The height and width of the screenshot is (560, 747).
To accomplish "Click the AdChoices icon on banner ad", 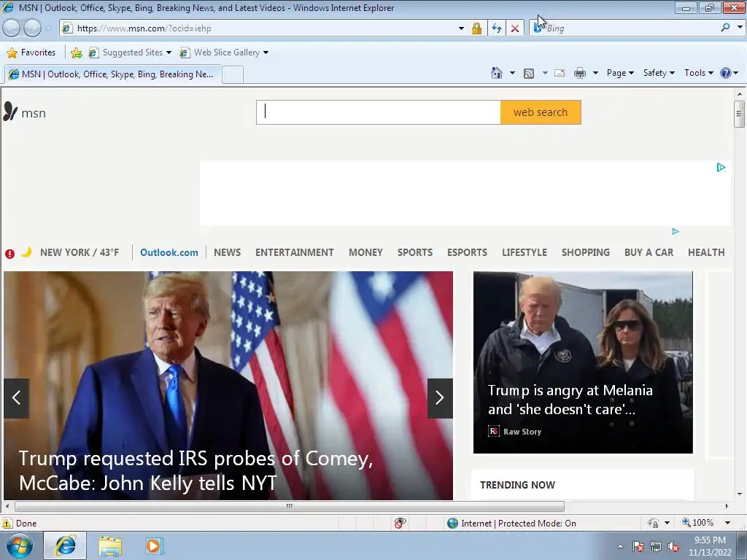I will (x=721, y=168).
